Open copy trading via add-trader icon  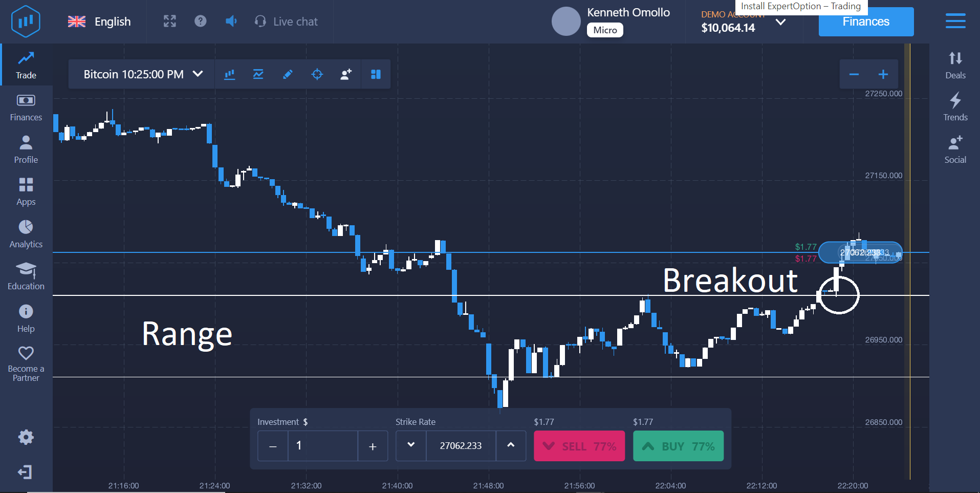tap(346, 74)
